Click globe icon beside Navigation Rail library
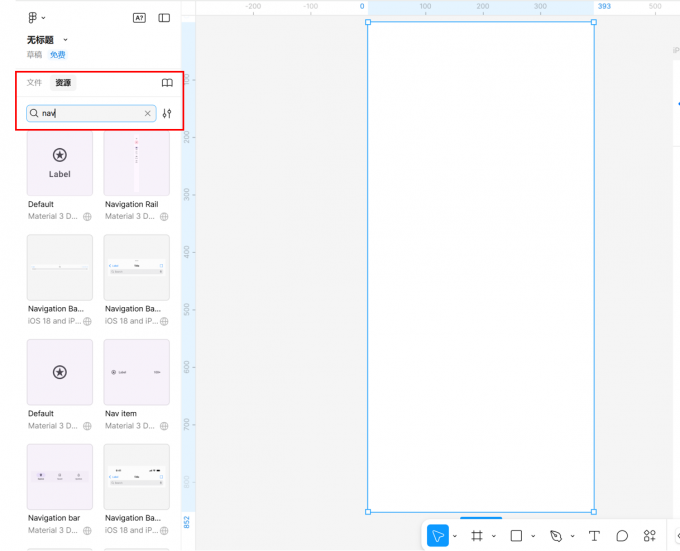The height and width of the screenshot is (551, 680). (164, 216)
